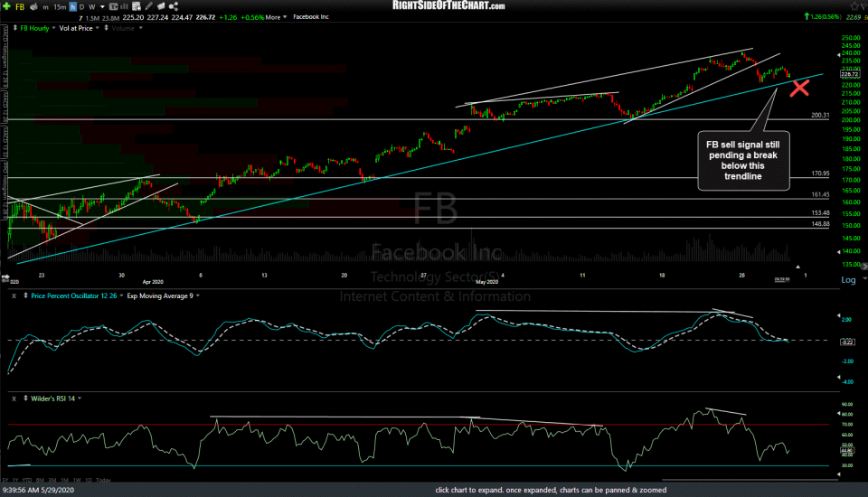Click the PPO scale arrow near 2.00
The image size is (868, 497).
839,315
